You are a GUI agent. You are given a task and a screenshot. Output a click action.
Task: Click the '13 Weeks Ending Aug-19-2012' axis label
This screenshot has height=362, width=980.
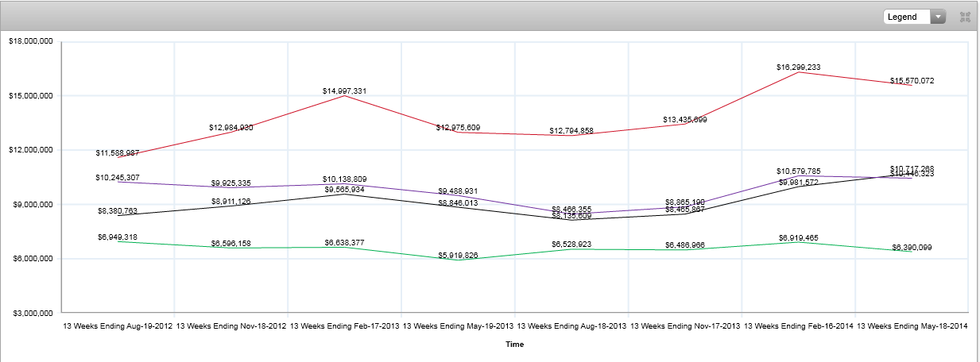coord(118,326)
